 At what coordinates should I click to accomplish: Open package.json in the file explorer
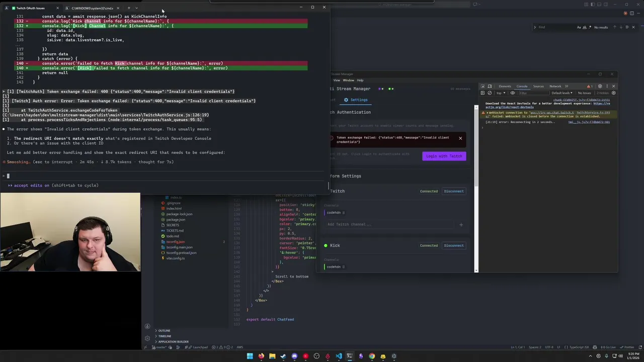pos(175,220)
